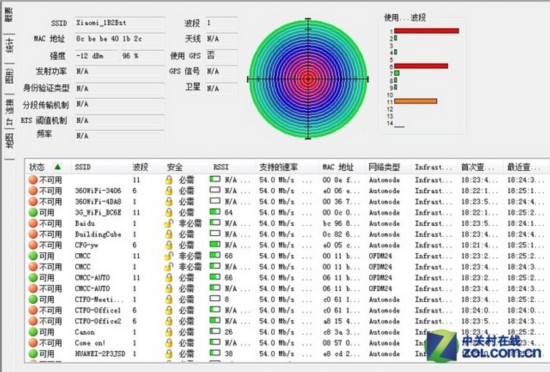The image size is (550, 372).
Task: Select channel 1 red usage bar
Action: click(427, 31)
